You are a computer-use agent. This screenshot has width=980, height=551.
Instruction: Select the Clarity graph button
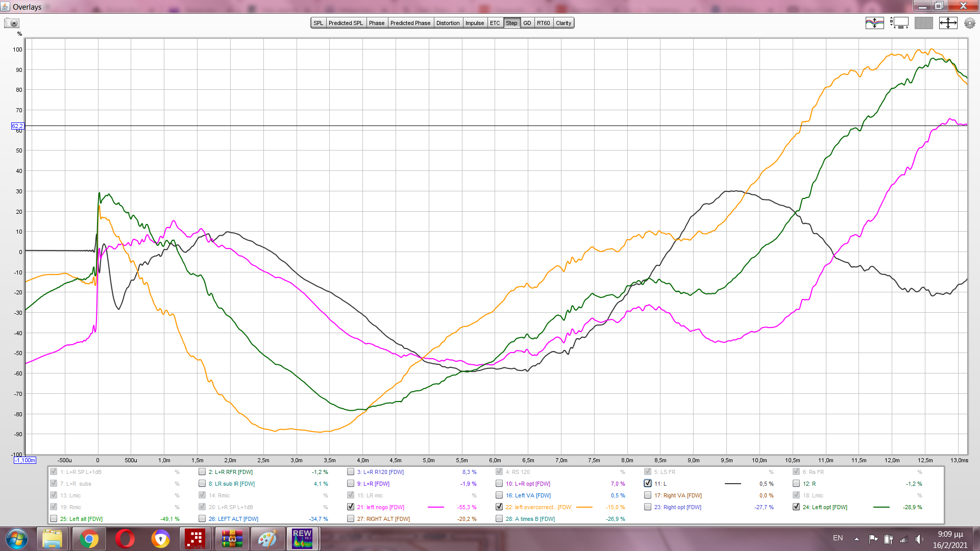pyautogui.click(x=563, y=23)
